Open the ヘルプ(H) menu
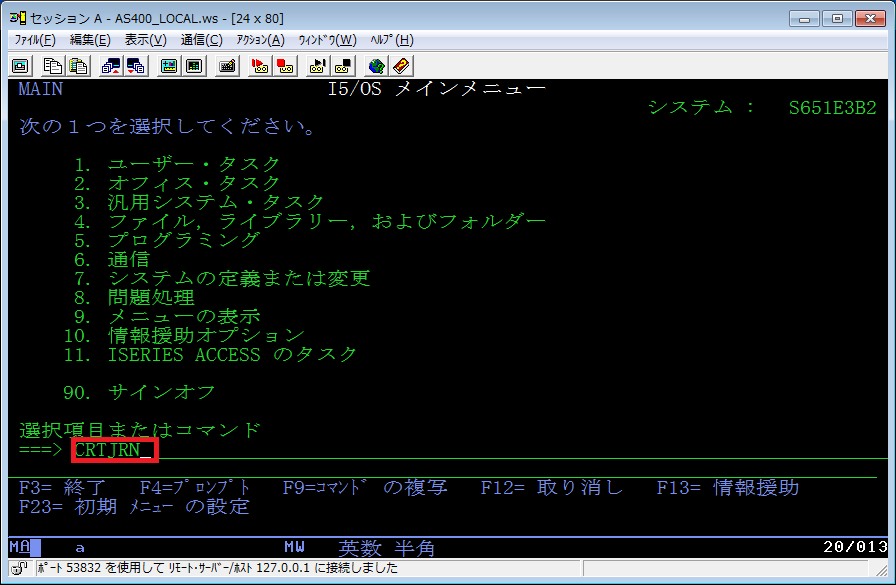The height and width of the screenshot is (585, 896). point(391,40)
